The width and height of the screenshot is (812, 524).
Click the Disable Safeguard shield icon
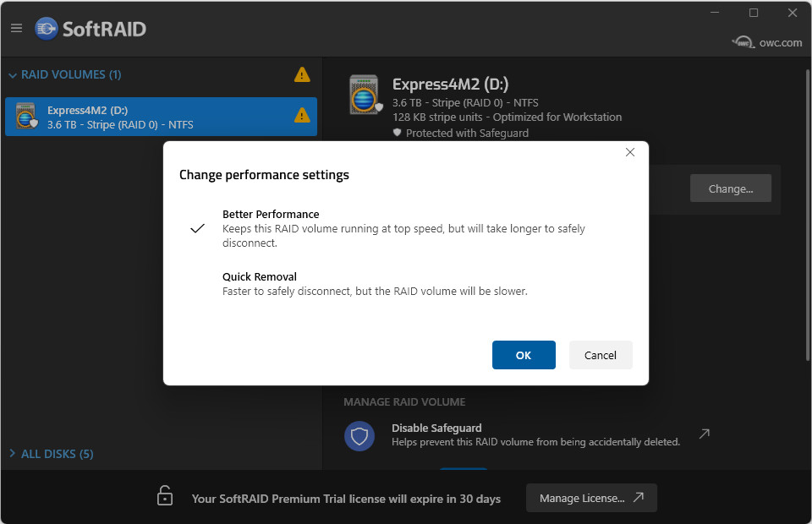[359, 436]
